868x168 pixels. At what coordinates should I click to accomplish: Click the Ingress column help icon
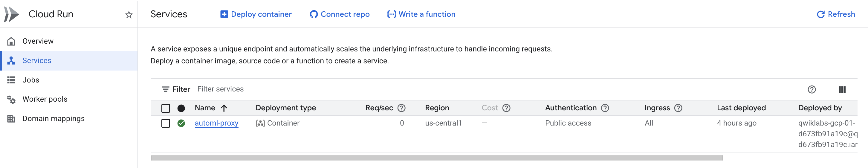click(678, 108)
